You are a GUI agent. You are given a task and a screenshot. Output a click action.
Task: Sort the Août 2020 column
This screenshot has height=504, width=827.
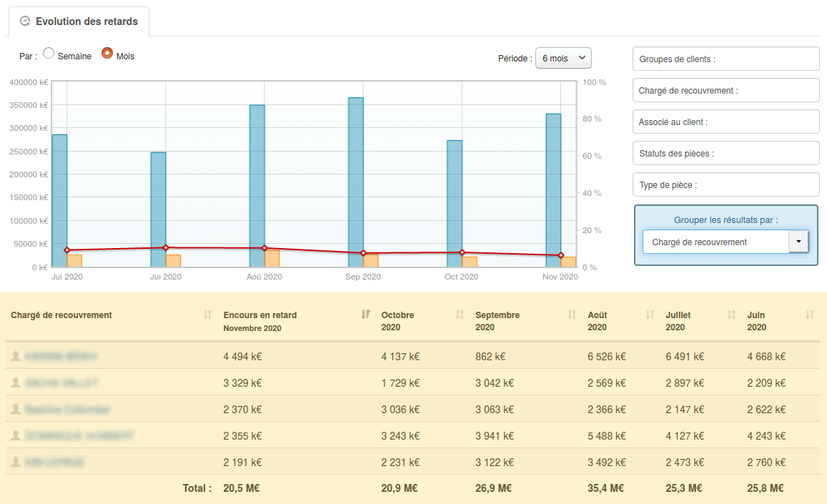[x=650, y=315]
